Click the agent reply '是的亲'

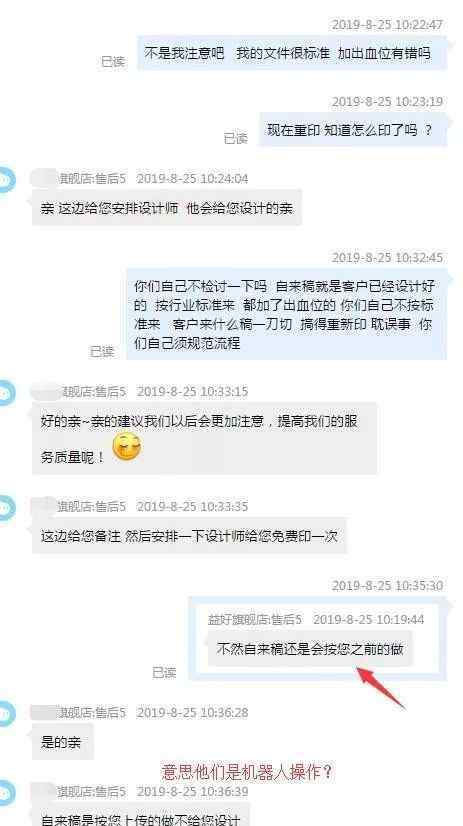(62, 742)
